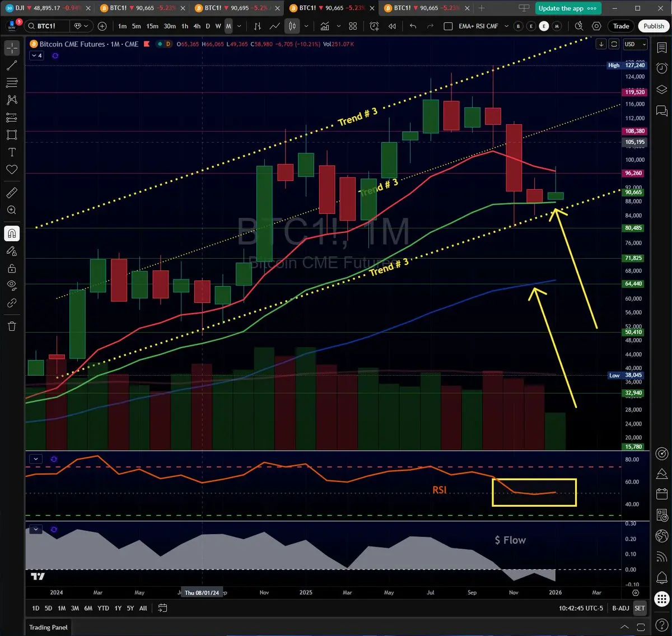Open chart settings hexagon icon

point(596,26)
